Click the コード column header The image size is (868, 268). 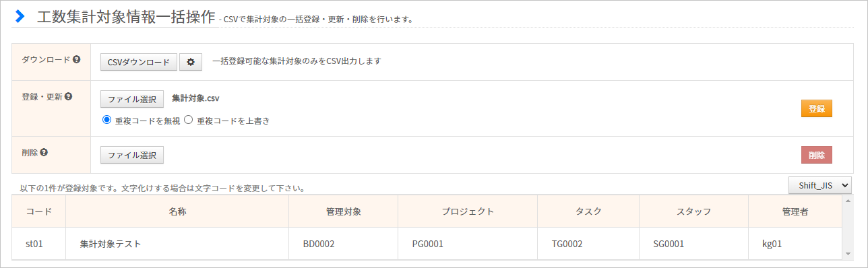click(39, 211)
